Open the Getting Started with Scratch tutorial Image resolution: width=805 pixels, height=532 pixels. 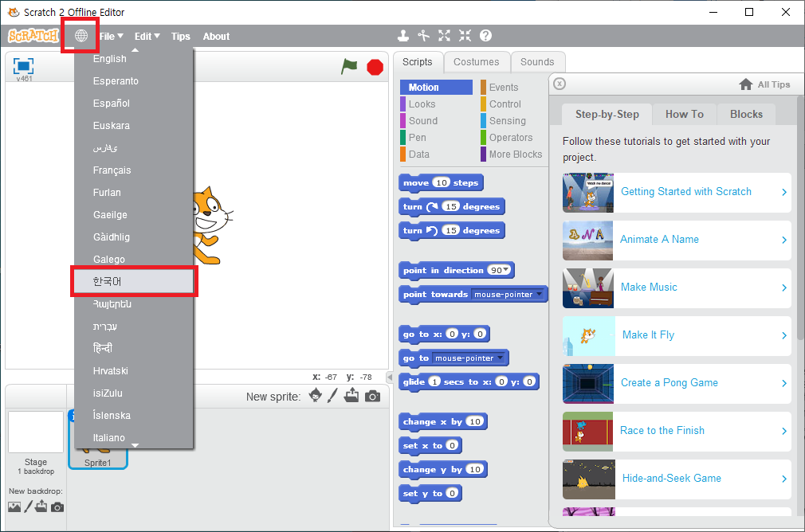(685, 192)
